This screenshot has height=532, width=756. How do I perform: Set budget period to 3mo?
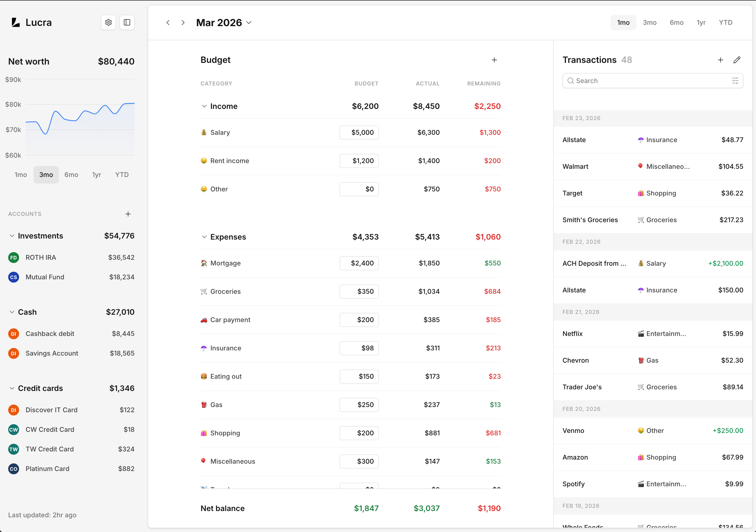[649, 22]
